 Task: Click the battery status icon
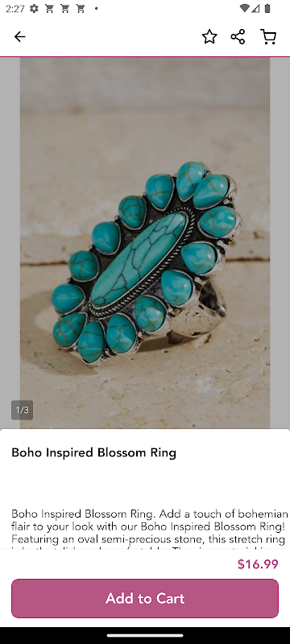click(x=267, y=8)
